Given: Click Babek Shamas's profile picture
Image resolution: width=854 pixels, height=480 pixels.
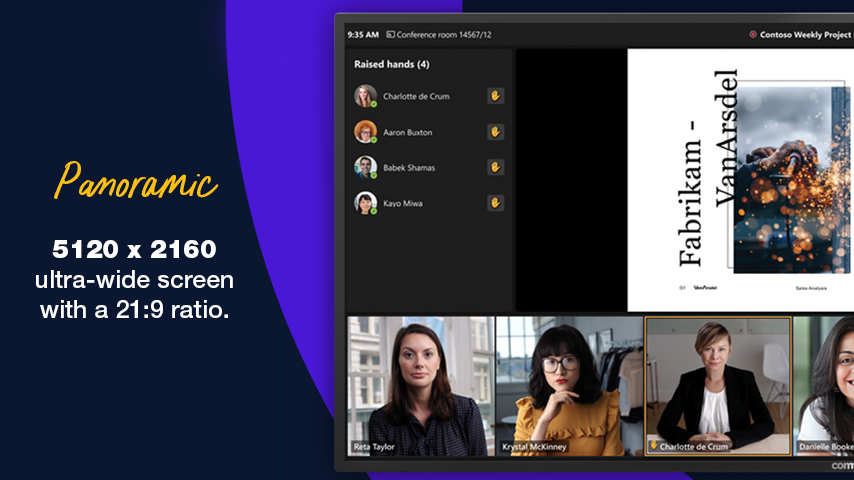Looking at the screenshot, I should click(x=365, y=167).
